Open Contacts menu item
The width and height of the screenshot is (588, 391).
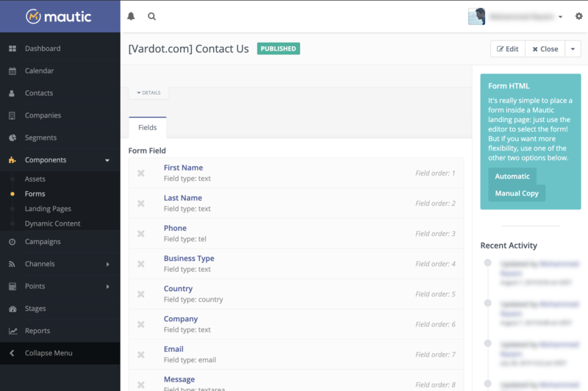tap(39, 93)
